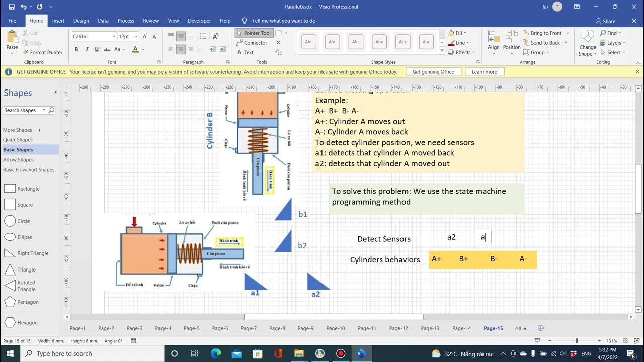Open the Group menu

536,52
